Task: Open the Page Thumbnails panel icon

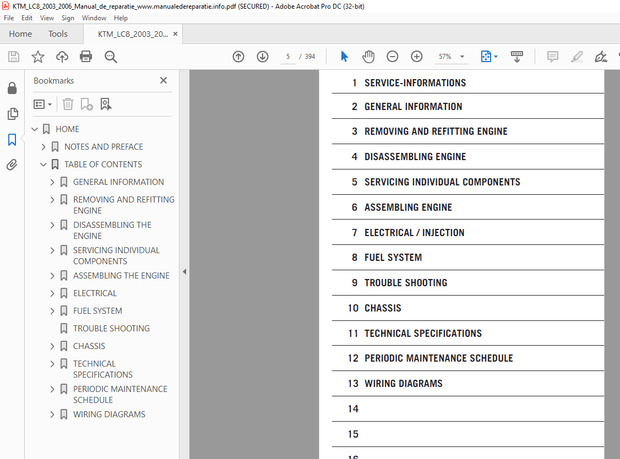Action: 12,114
